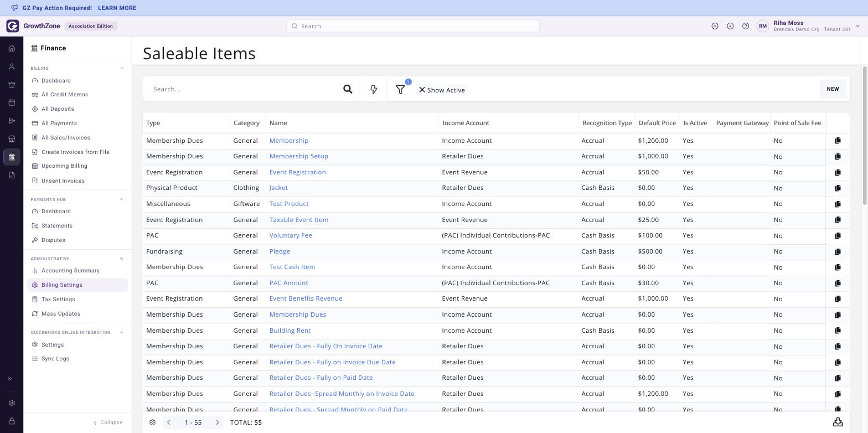This screenshot has height=433, width=868.
Task: Click the quick add plus icon in header
Action: (715, 26)
